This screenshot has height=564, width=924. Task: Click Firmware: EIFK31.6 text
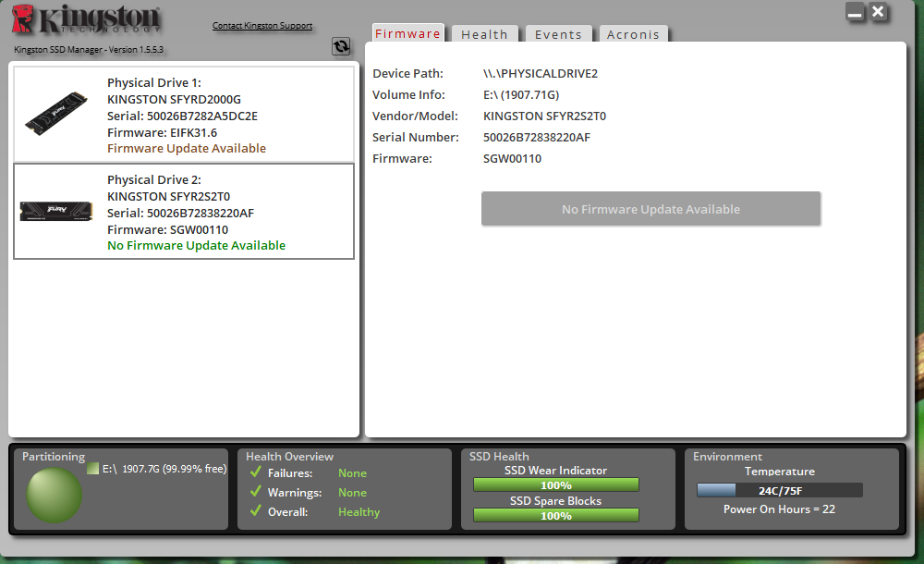[162, 132]
